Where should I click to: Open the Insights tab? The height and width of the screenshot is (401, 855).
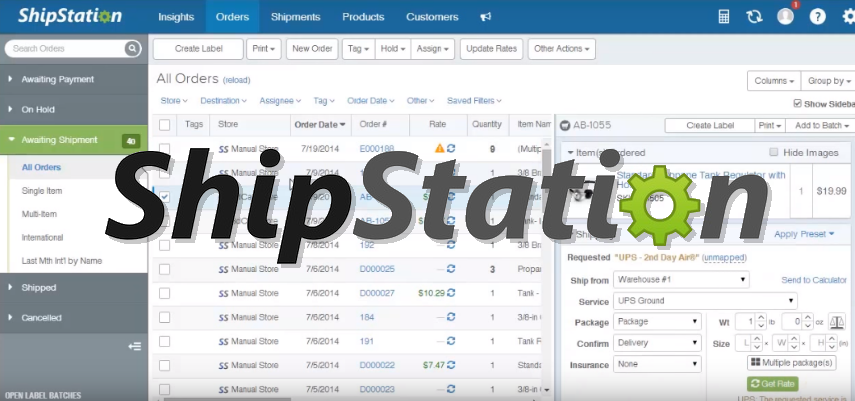click(176, 17)
